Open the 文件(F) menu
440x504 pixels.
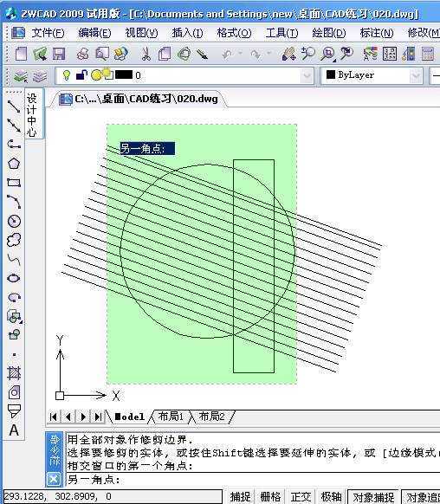tap(48, 33)
